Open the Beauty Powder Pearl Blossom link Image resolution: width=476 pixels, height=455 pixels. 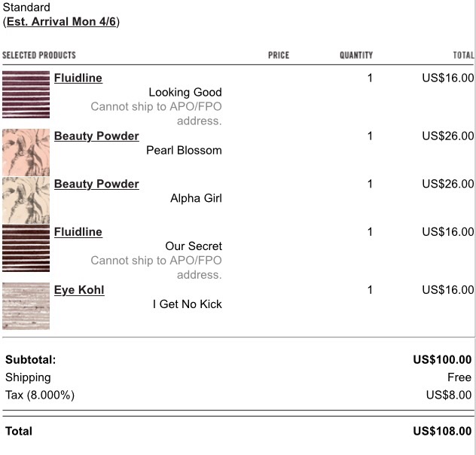[96, 136]
